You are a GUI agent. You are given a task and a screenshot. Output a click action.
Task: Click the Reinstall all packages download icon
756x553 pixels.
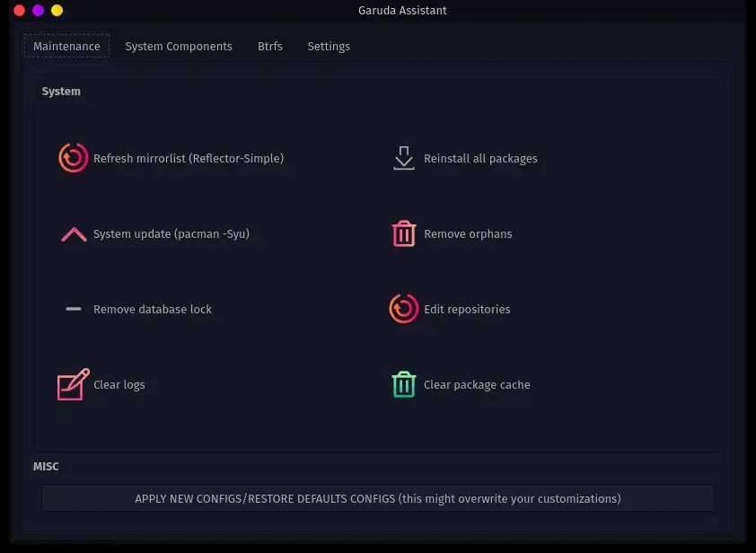click(x=404, y=158)
